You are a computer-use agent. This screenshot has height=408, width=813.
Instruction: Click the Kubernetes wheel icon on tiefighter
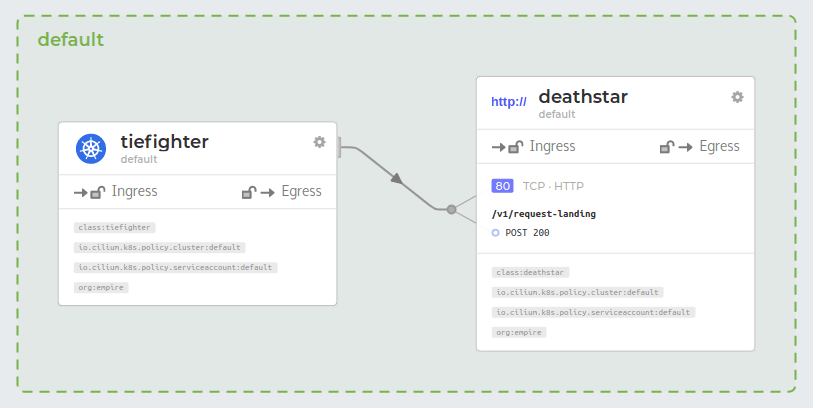(91, 149)
